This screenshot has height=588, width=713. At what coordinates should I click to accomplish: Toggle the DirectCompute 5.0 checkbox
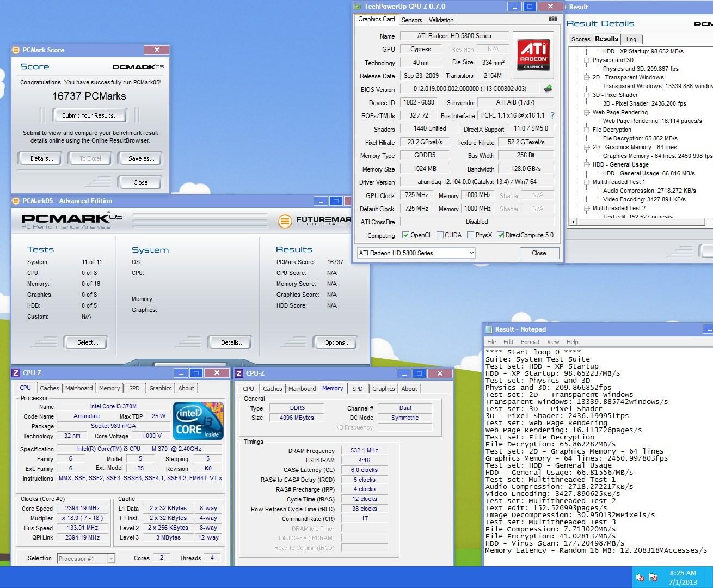501,235
